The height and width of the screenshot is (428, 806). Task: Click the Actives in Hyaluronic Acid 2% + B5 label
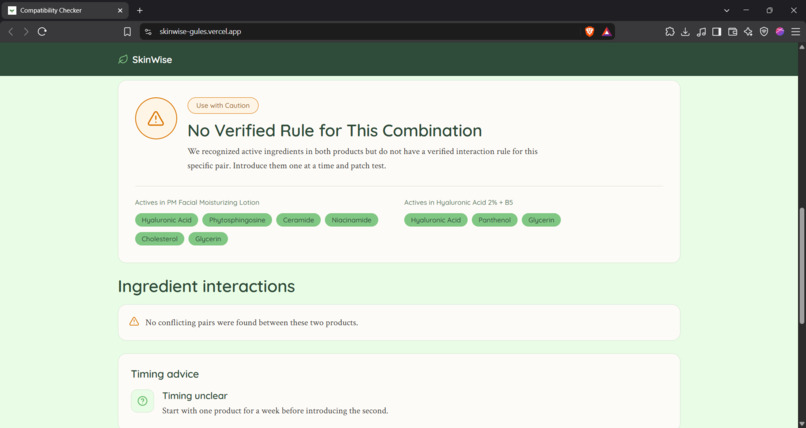[459, 202]
